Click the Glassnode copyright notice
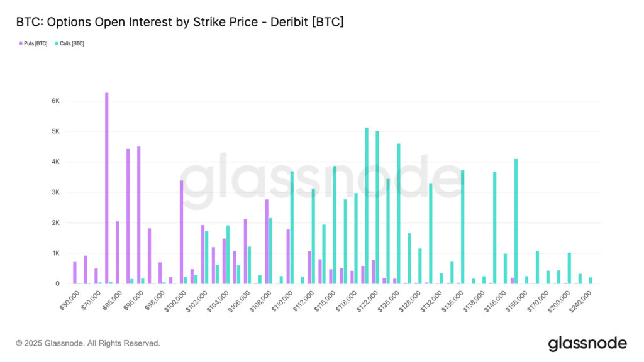Viewport: 644px width, 362px height. 88,343
